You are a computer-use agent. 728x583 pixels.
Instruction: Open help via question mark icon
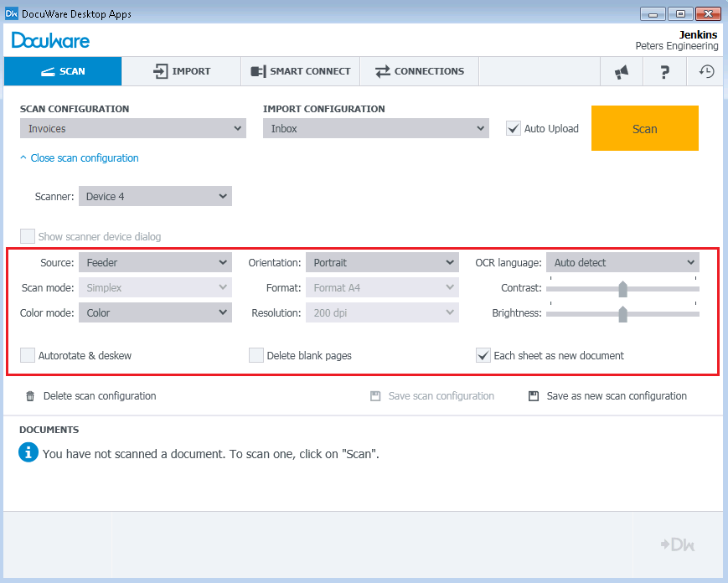tap(664, 72)
